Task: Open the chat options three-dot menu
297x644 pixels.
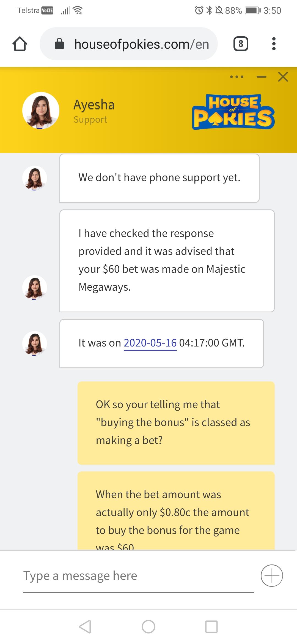Action: pyautogui.click(x=237, y=77)
